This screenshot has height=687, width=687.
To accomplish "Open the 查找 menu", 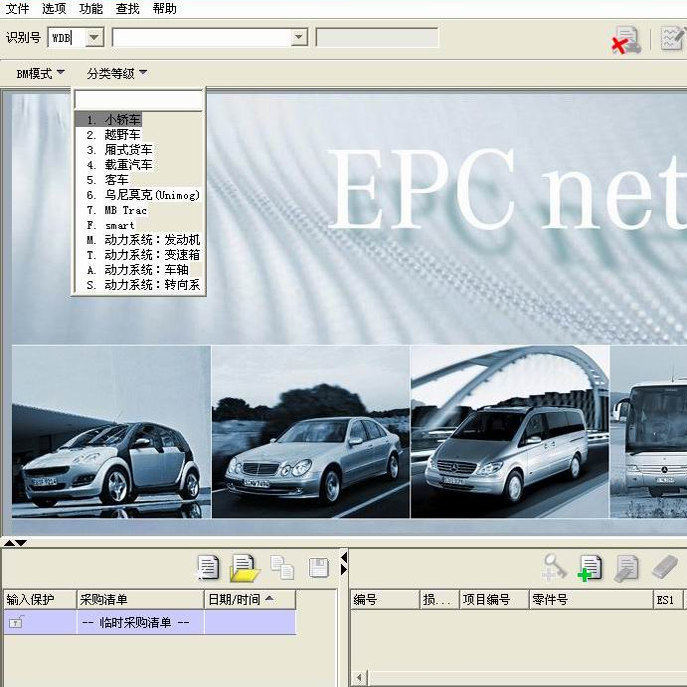I will coord(127,8).
